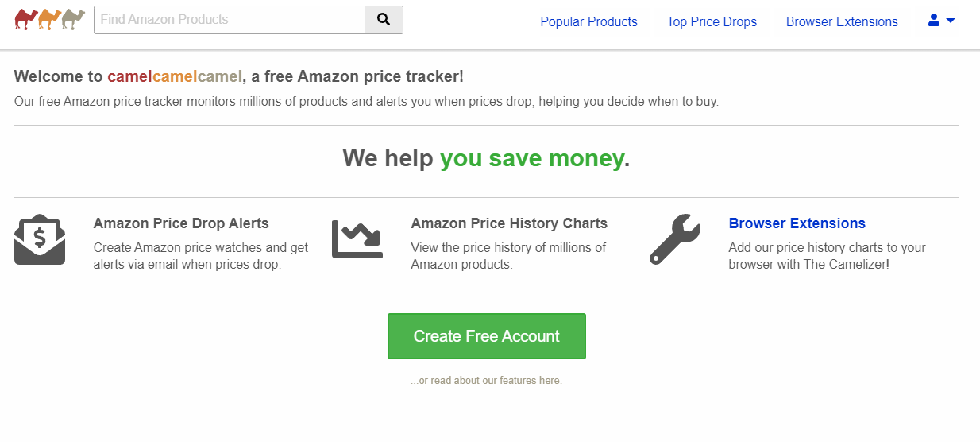This screenshot has width=980, height=442.
Task: Follow the Browser Extensions heading link
Action: (x=797, y=223)
